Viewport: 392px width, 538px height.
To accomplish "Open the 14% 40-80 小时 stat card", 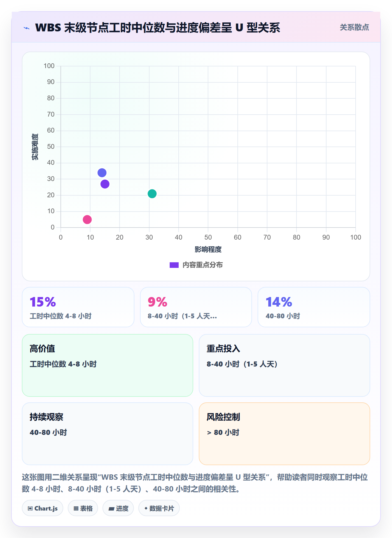I will click(x=314, y=307).
